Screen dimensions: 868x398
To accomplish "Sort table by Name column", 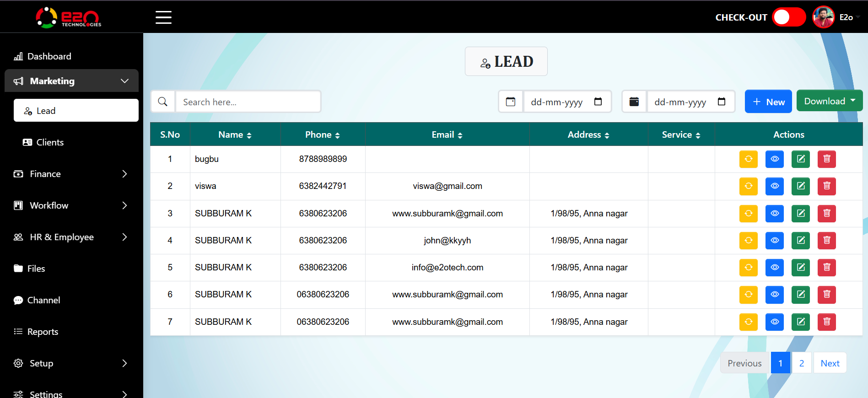I will 235,135.
